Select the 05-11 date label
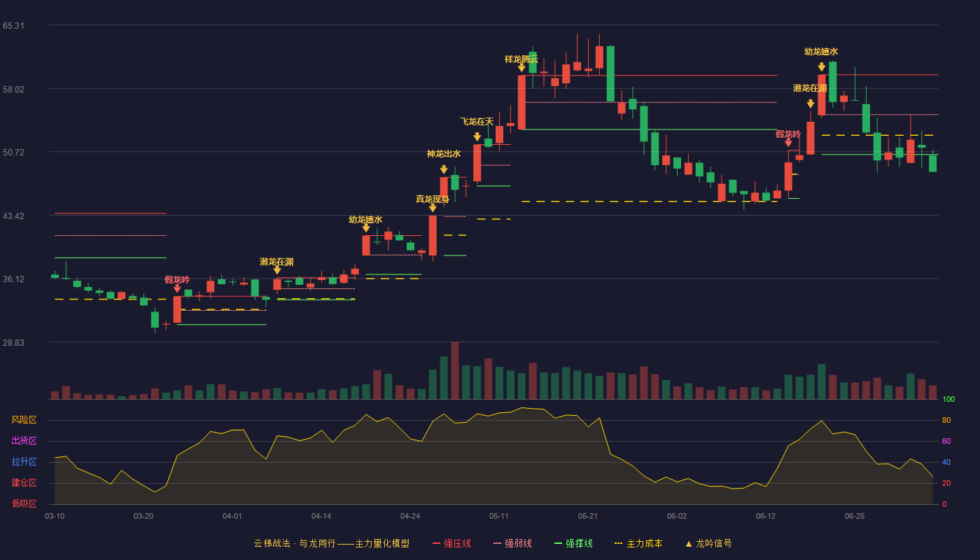Image resolution: width=980 pixels, height=560 pixels. click(x=499, y=516)
